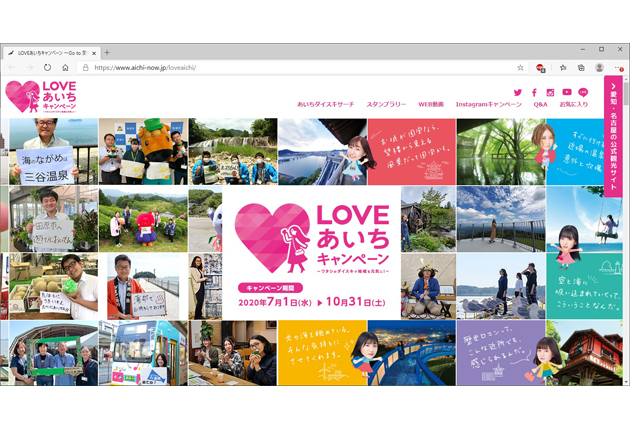This screenshot has width=630, height=430.
Task: Open the Instagram social icon
Action: (x=550, y=92)
